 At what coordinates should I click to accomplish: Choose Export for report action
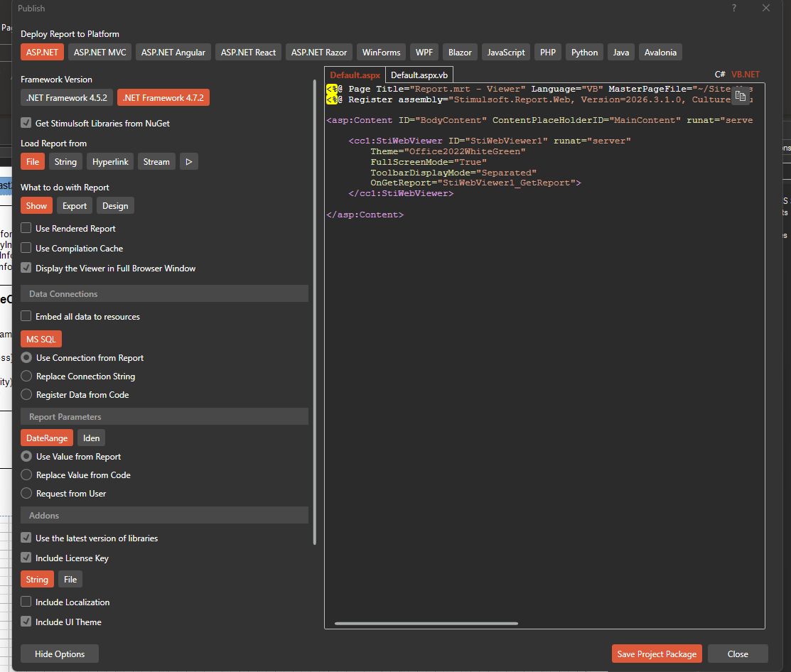tap(75, 206)
